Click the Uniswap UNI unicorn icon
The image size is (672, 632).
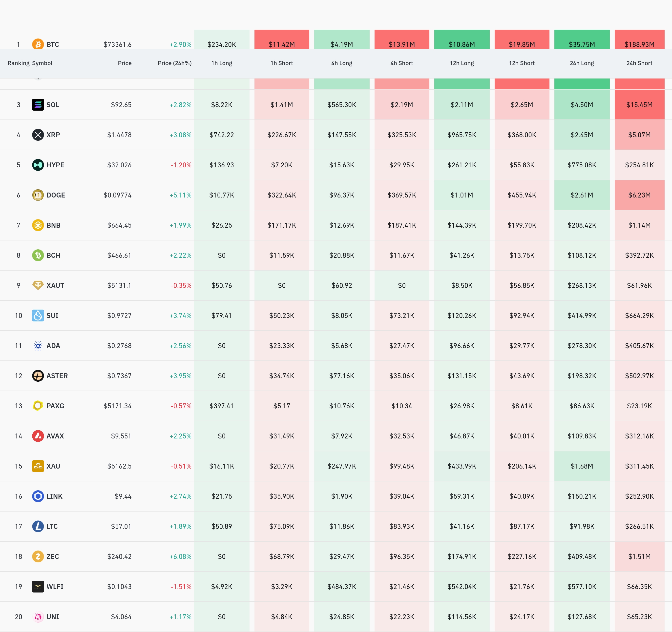pos(38,617)
